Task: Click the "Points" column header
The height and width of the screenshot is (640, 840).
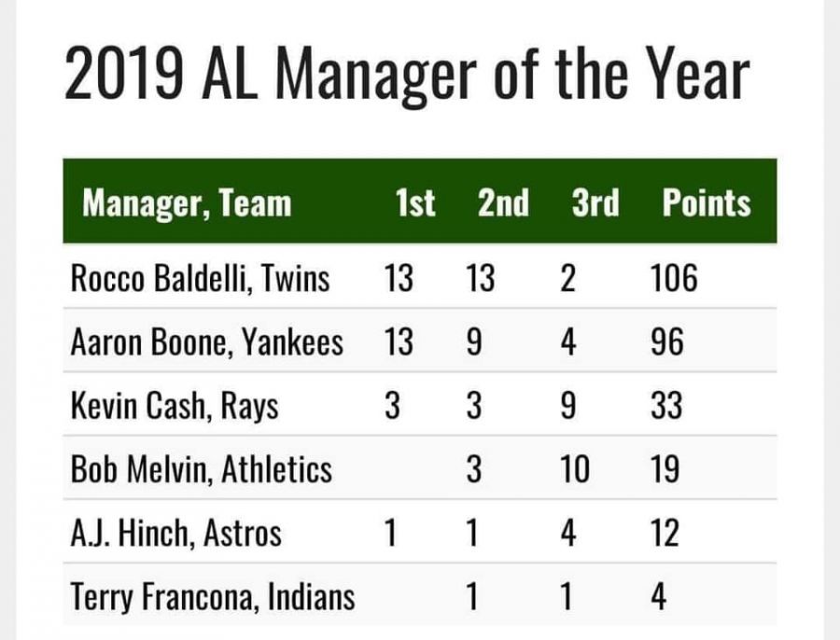Action: (706, 203)
